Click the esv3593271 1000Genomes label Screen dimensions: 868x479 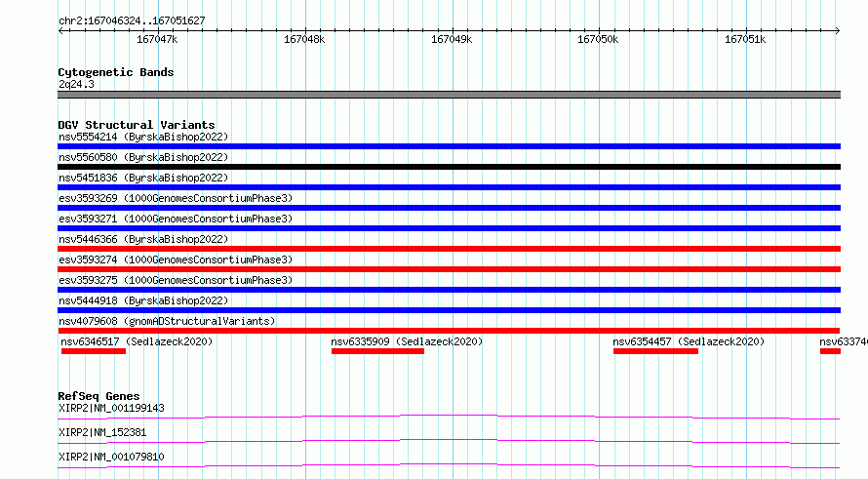click(176, 219)
